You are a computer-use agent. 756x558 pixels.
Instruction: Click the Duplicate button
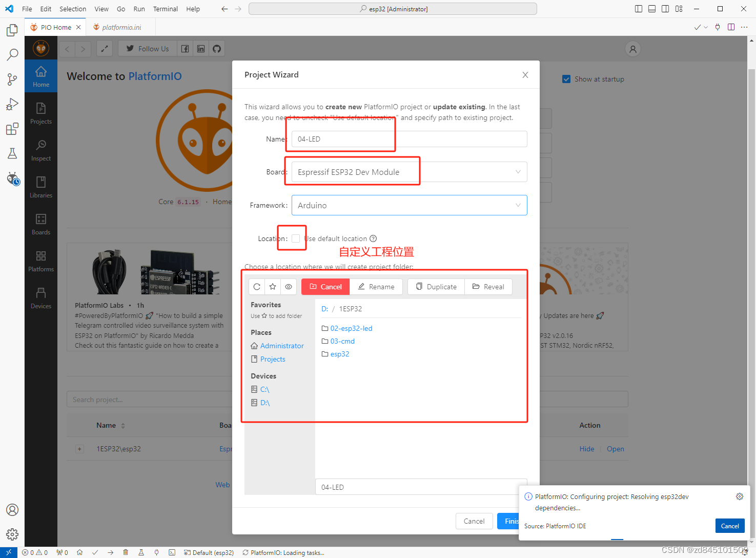[436, 287]
